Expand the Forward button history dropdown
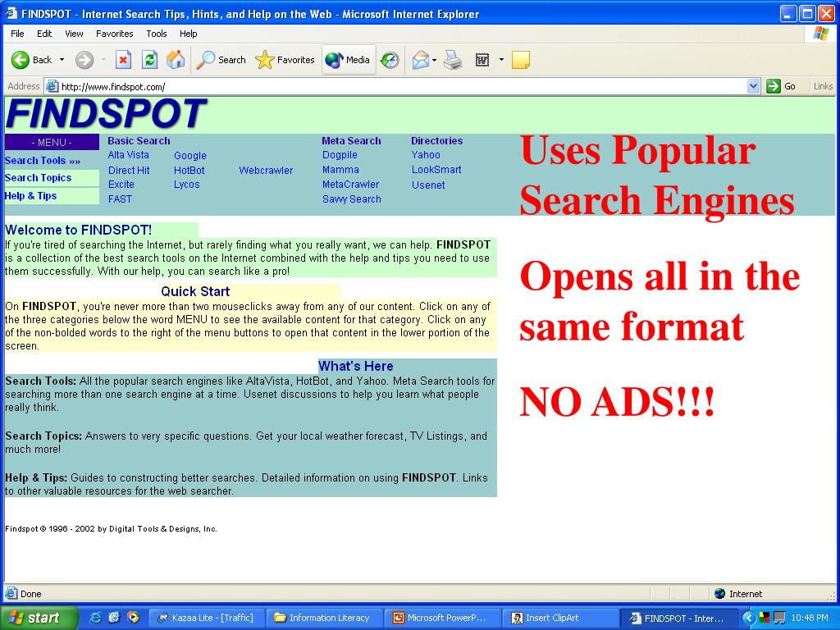840x630 pixels. [x=103, y=60]
